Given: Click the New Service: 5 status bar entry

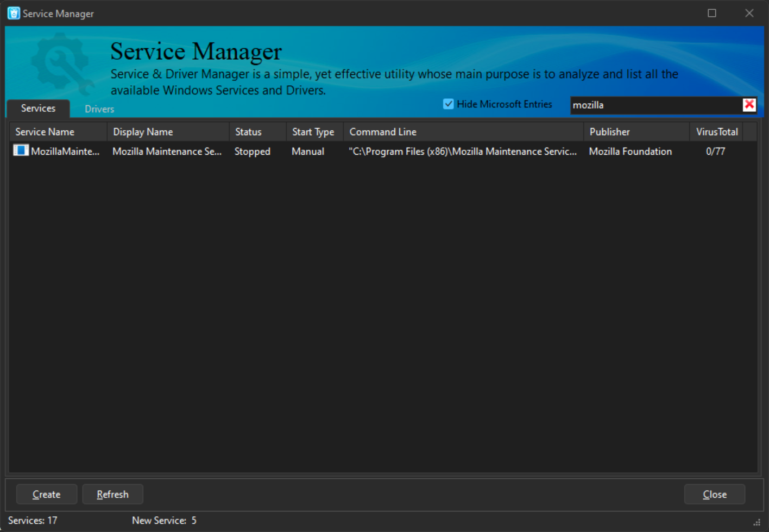Looking at the screenshot, I should [x=164, y=521].
